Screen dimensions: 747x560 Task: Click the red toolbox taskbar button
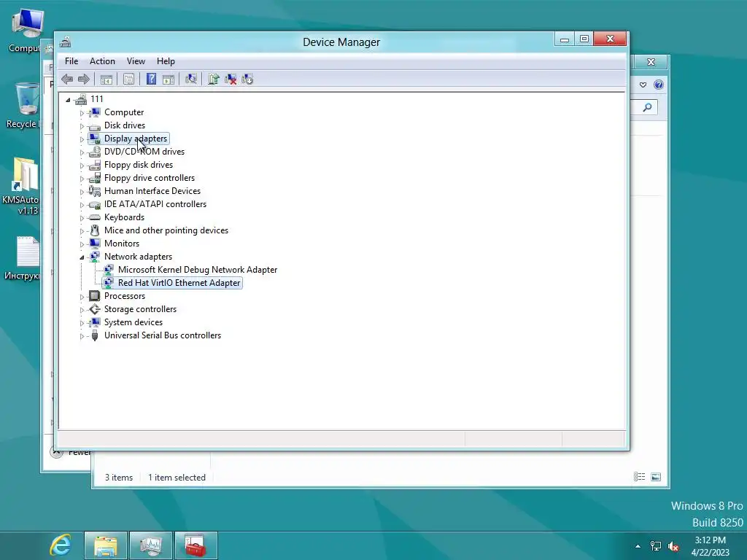pos(196,545)
